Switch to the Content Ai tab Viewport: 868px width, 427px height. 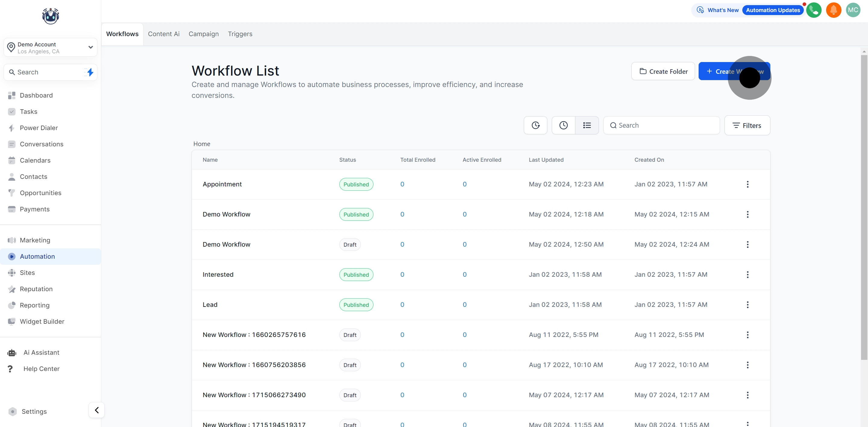163,34
